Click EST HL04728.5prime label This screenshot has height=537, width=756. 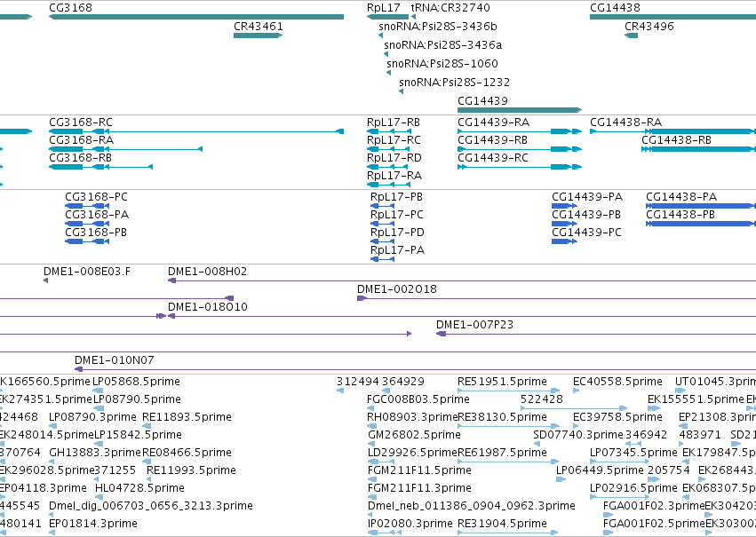tap(139, 488)
